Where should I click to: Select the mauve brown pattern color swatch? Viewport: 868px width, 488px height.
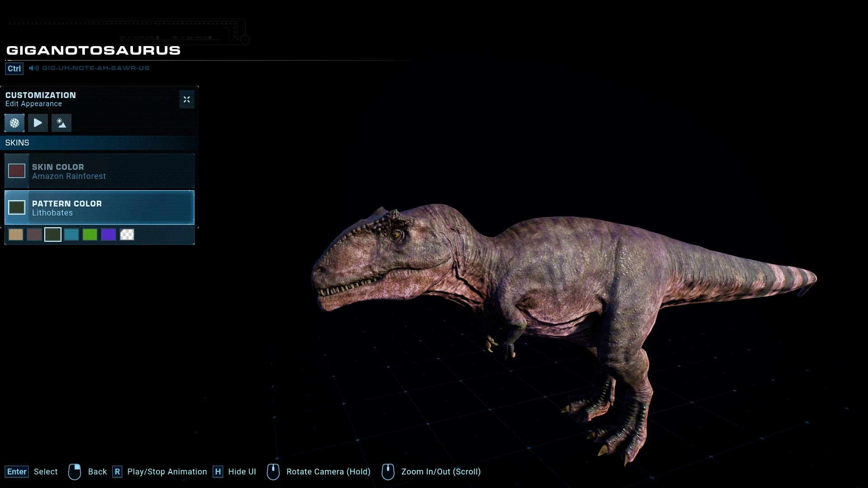click(x=34, y=235)
